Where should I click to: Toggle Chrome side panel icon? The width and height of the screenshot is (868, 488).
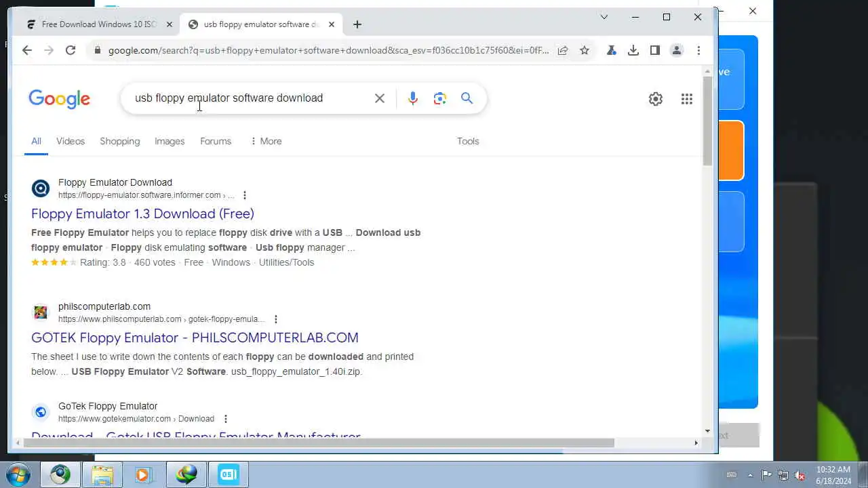pyautogui.click(x=655, y=50)
